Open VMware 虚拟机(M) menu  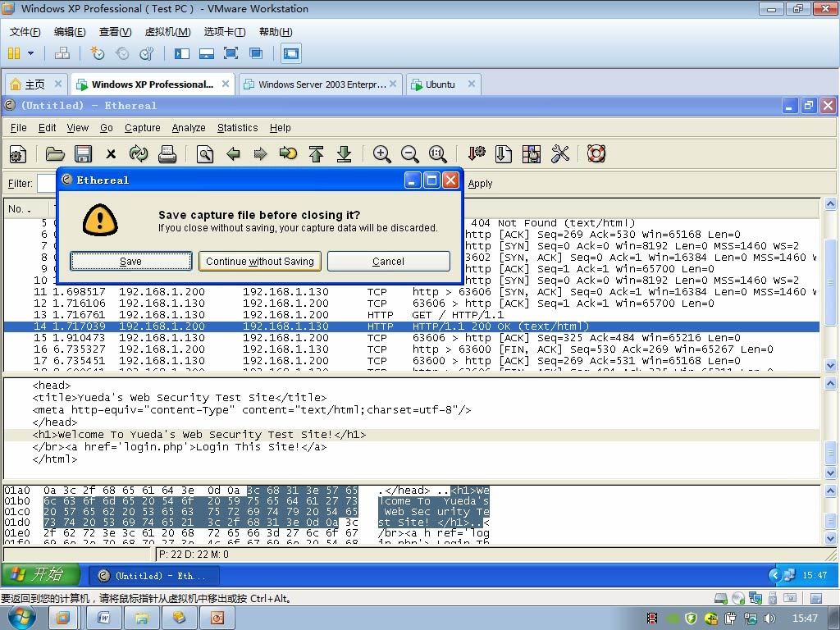(x=167, y=32)
